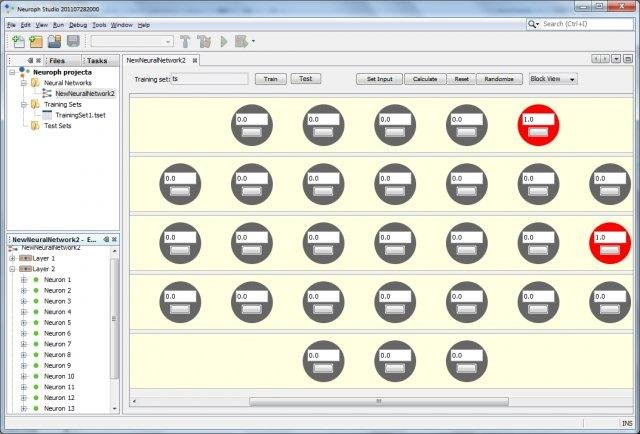
Task: Open the Block View dropdown
Action: [553, 79]
